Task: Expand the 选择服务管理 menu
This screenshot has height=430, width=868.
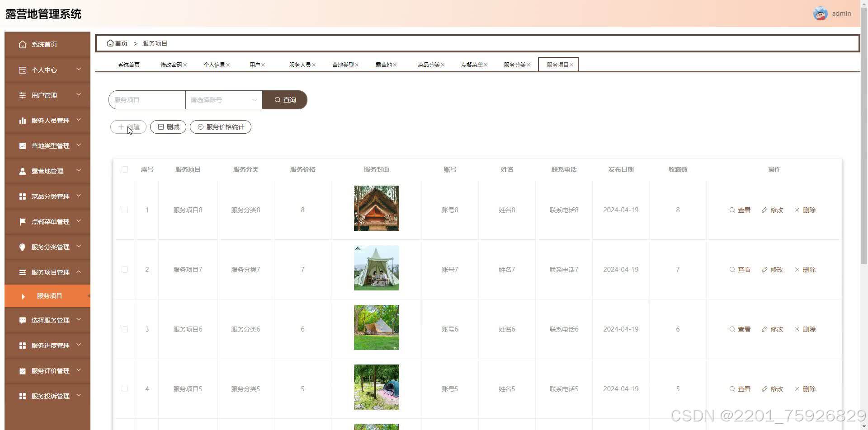Action: 79,319
